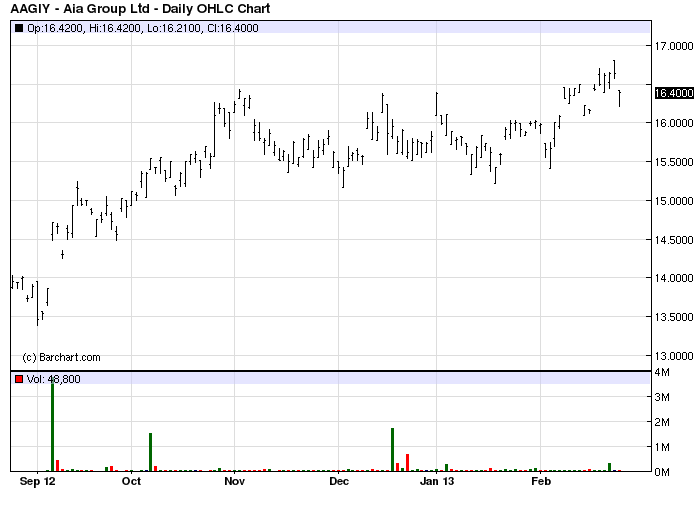The image size is (700, 512).
Task: Click the last OHLC price bar near 16.4000
Action: 619,98
